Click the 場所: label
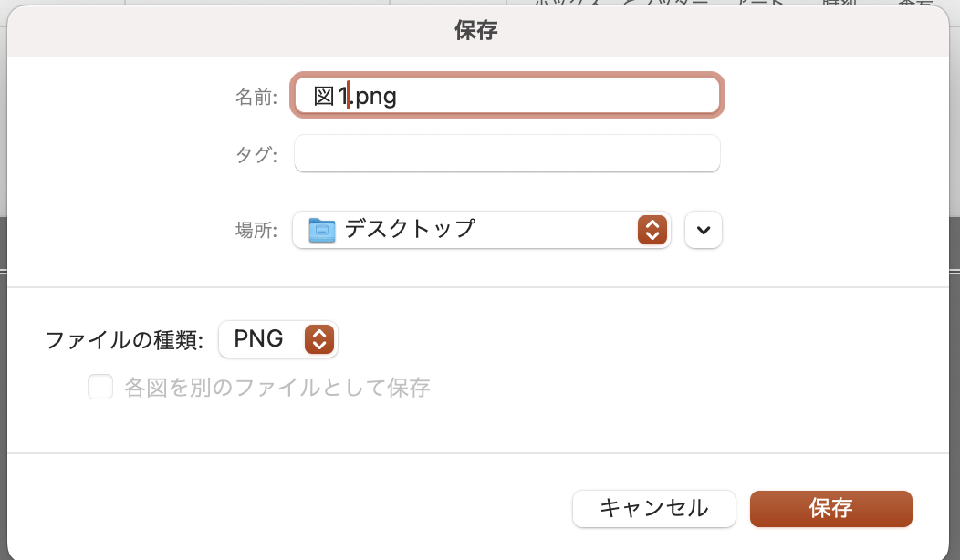The height and width of the screenshot is (560, 960). coord(256,231)
